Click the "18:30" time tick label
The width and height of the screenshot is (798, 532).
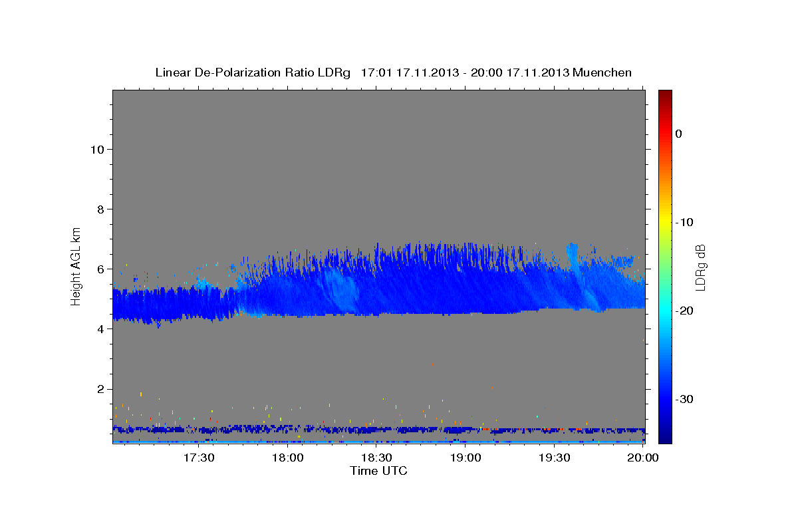coord(377,458)
